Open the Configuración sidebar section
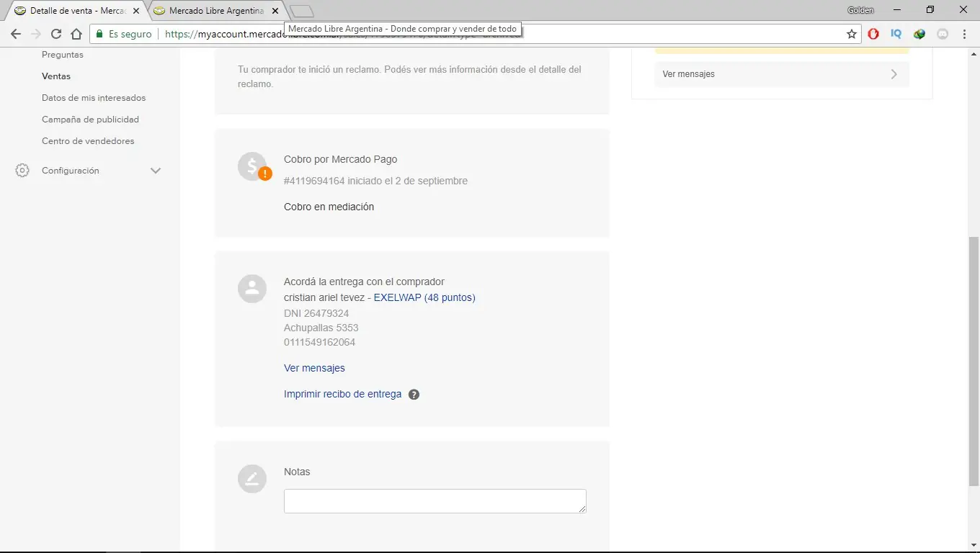This screenshot has height=553, width=980. click(71, 171)
